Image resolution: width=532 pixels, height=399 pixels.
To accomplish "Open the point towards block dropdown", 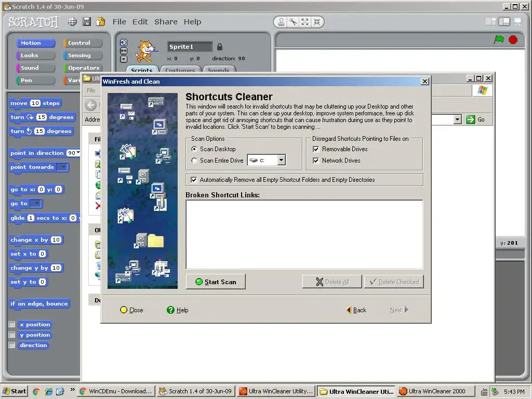I will [62, 167].
